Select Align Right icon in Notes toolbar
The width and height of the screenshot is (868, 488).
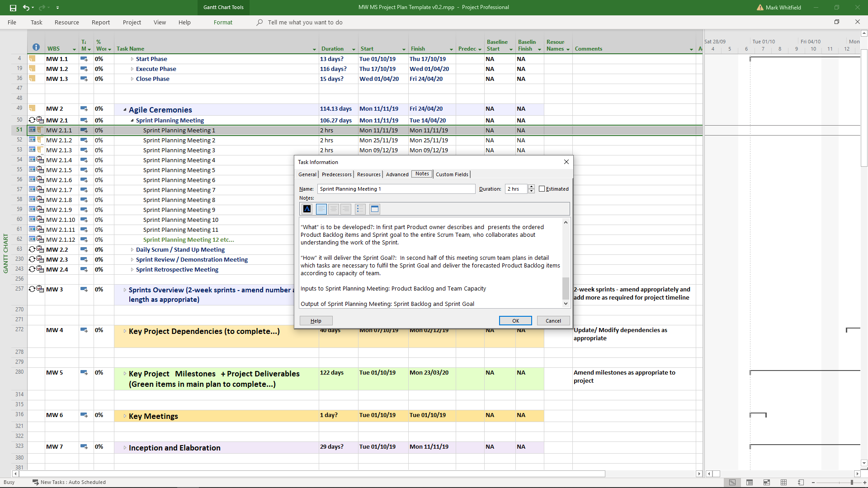pos(346,209)
